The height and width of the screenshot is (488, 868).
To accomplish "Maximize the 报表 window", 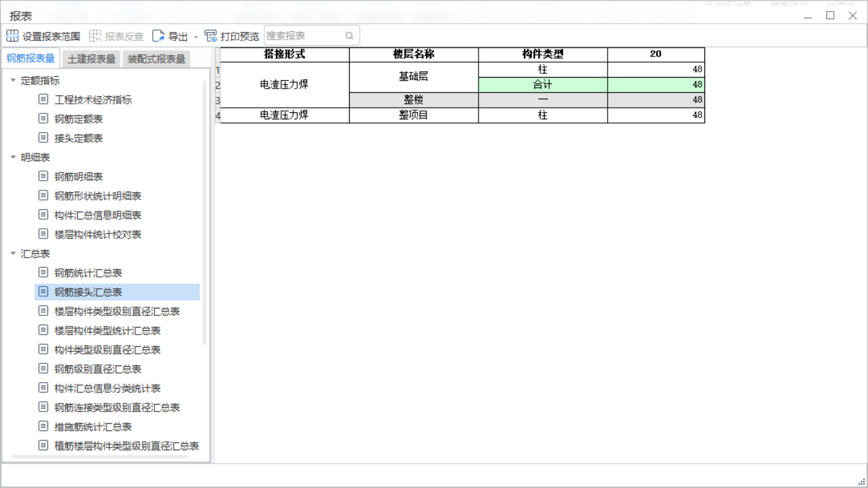I will coord(830,15).
